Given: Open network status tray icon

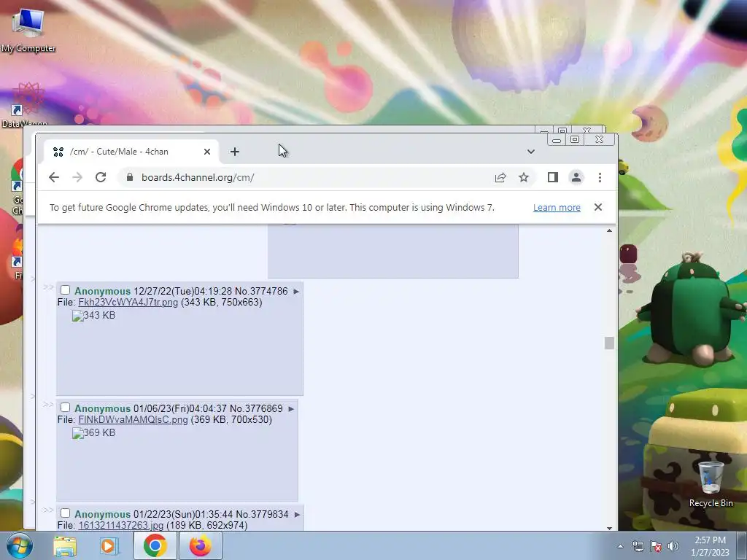Looking at the screenshot, I should 638,547.
